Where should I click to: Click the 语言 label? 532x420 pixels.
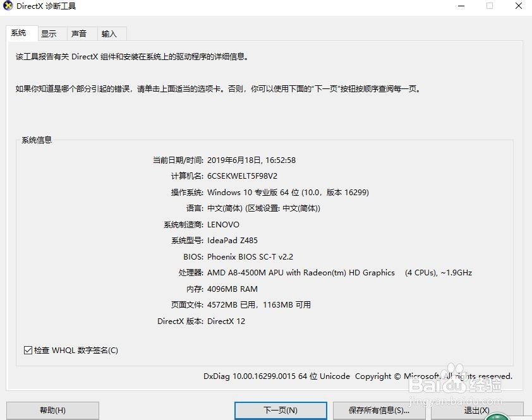point(195,208)
